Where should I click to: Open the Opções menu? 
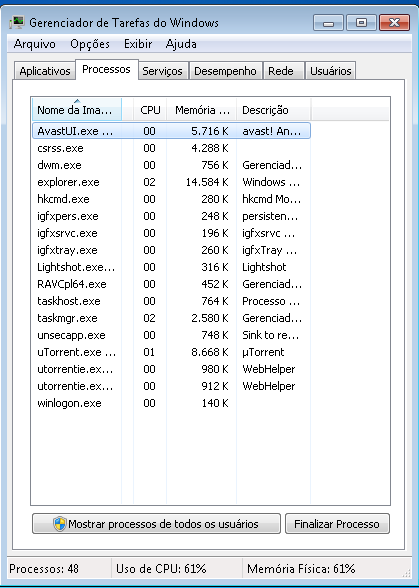90,44
